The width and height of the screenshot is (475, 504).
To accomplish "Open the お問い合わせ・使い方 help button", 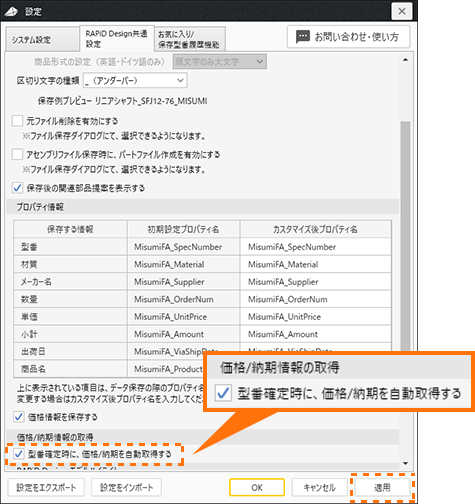I will (x=349, y=37).
